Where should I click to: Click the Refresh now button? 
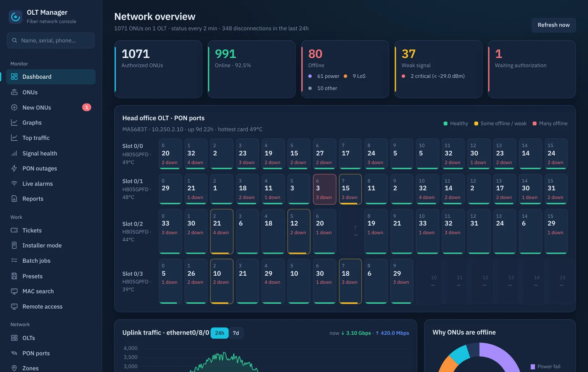click(553, 25)
